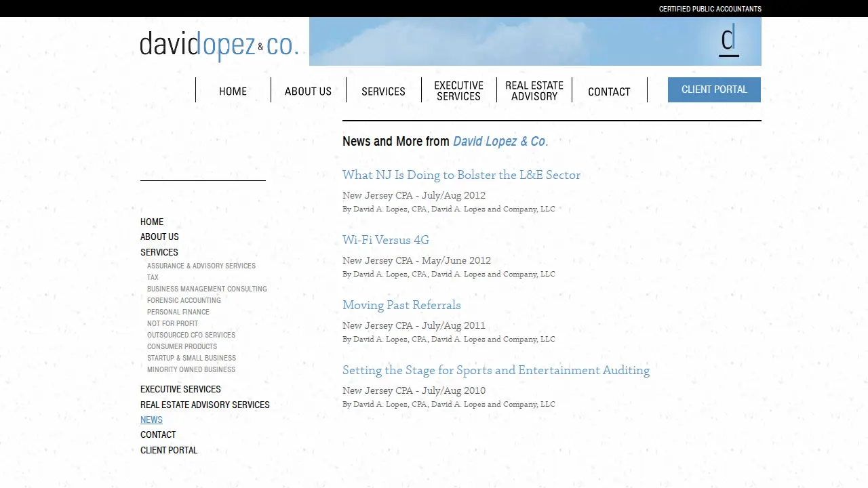Click the 'New Jersey CPA - July/Aug 2011' text
868x488 pixels.
pos(414,325)
